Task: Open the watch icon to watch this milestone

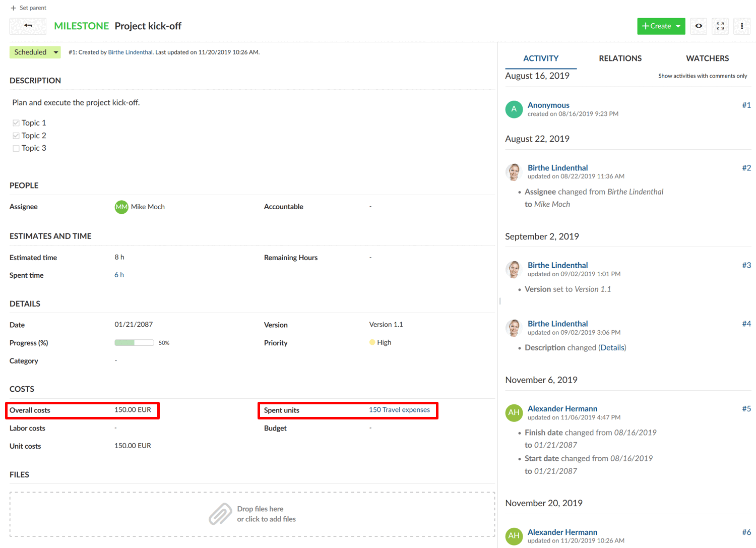Action: click(699, 26)
